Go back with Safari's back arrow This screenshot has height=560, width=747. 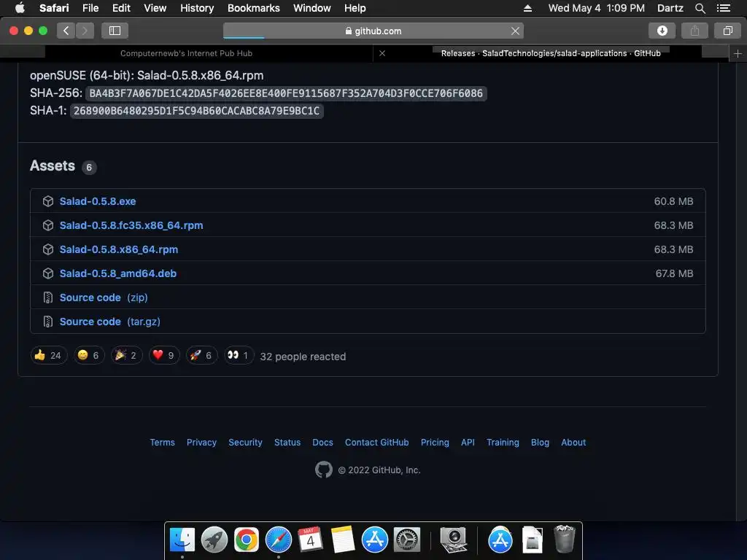(66, 31)
